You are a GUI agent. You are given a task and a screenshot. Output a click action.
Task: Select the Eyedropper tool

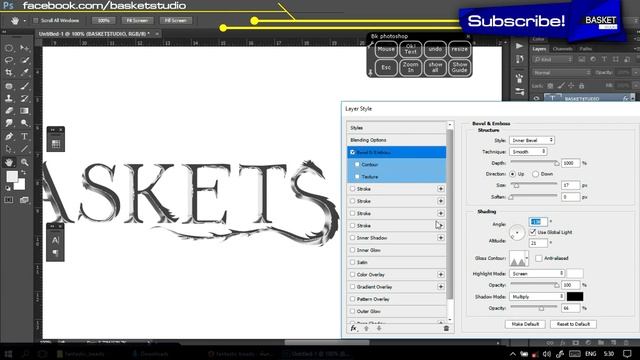24,73
